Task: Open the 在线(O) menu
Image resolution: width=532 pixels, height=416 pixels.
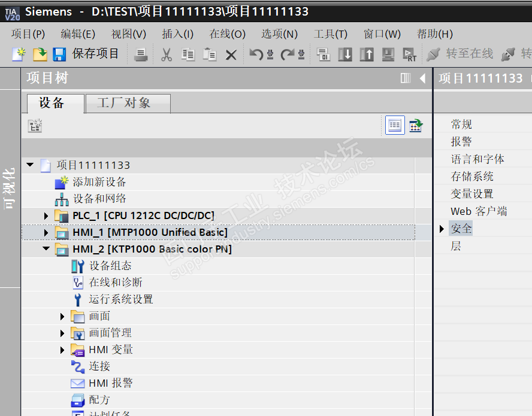Action: tap(227, 34)
